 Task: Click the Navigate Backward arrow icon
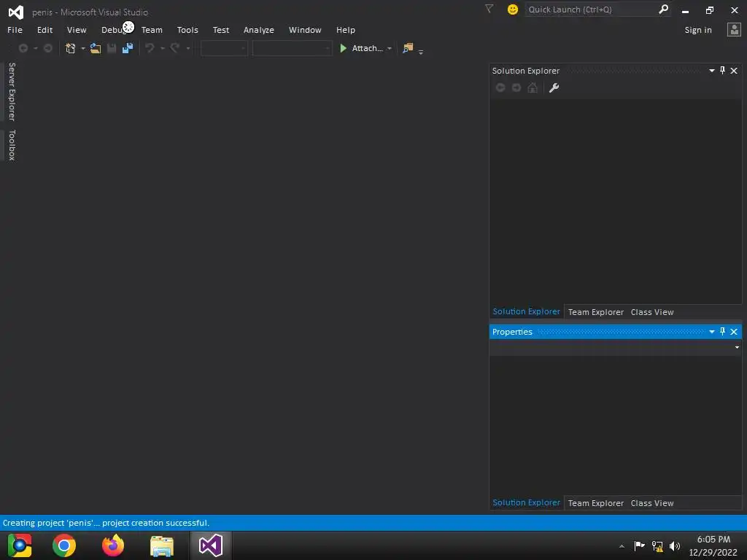pos(23,48)
